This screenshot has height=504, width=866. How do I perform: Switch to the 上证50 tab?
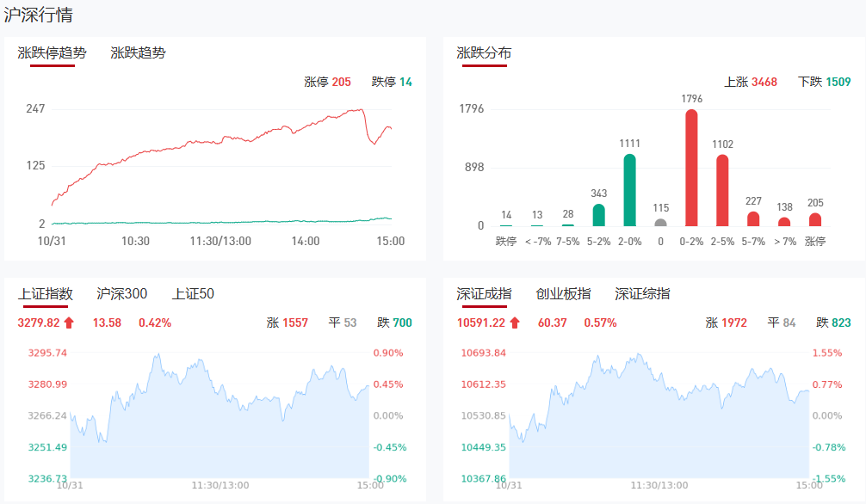(x=193, y=294)
